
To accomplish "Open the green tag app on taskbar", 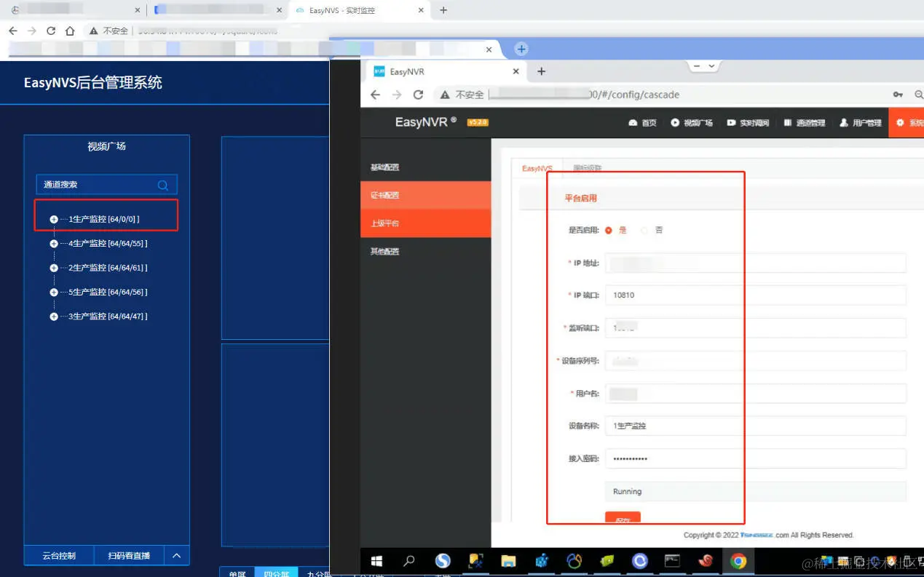I will coord(607,561).
